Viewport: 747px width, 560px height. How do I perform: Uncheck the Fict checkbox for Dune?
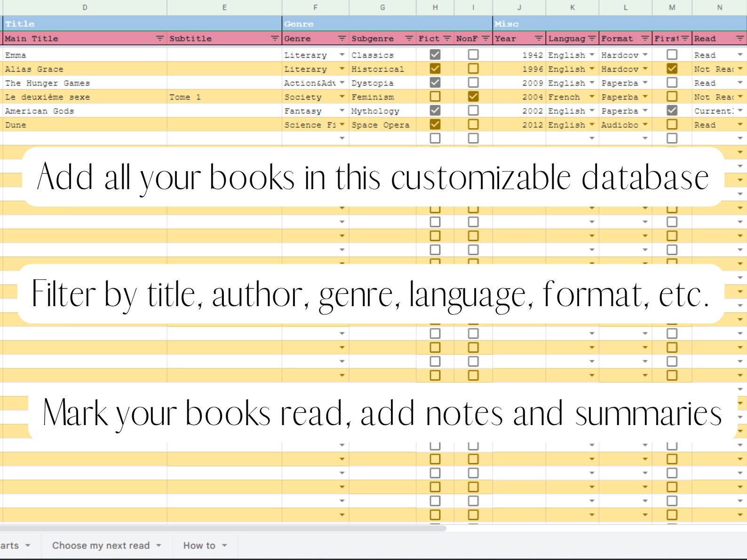(435, 124)
